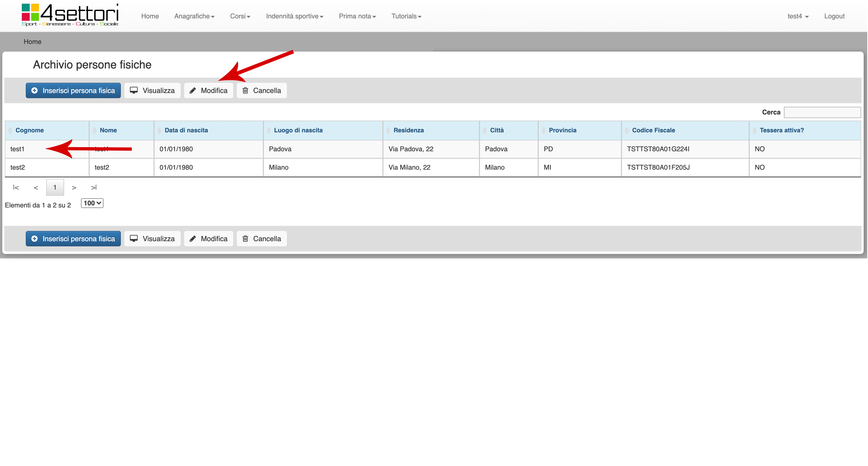Open the Anagrafiche dropdown menu
Screen dimensions: 868x466
tap(194, 16)
